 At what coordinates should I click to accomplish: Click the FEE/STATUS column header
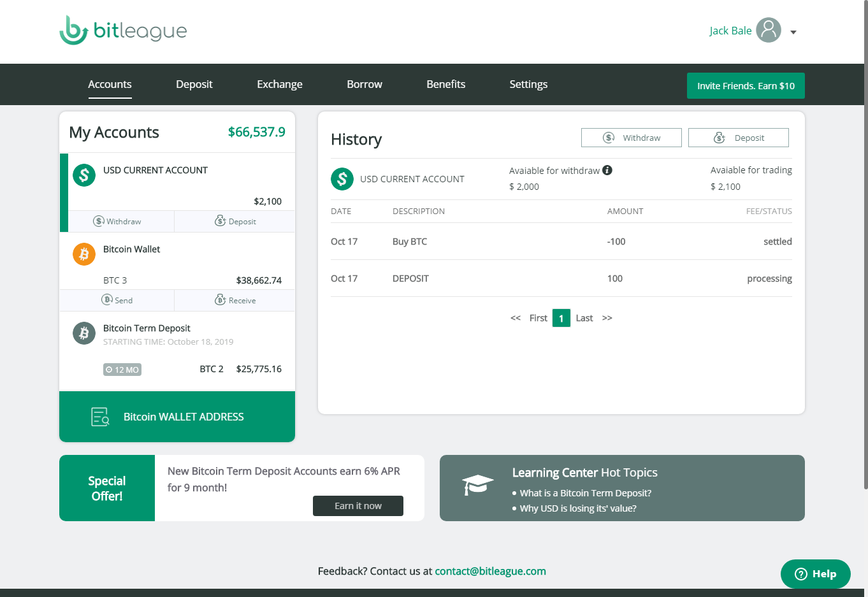click(x=769, y=211)
